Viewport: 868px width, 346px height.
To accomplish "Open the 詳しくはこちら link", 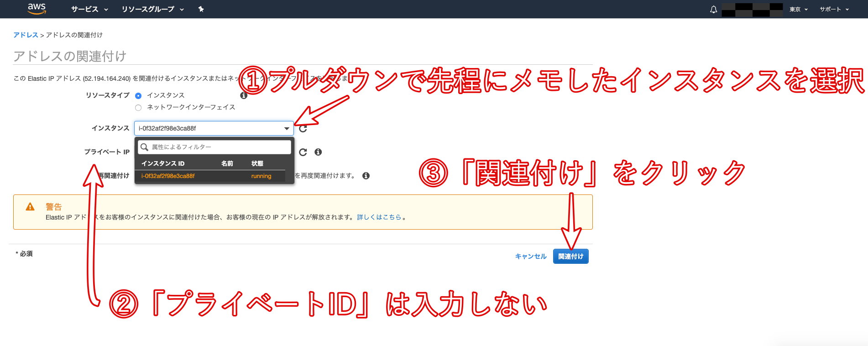I will pyautogui.click(x=379, y=217).
